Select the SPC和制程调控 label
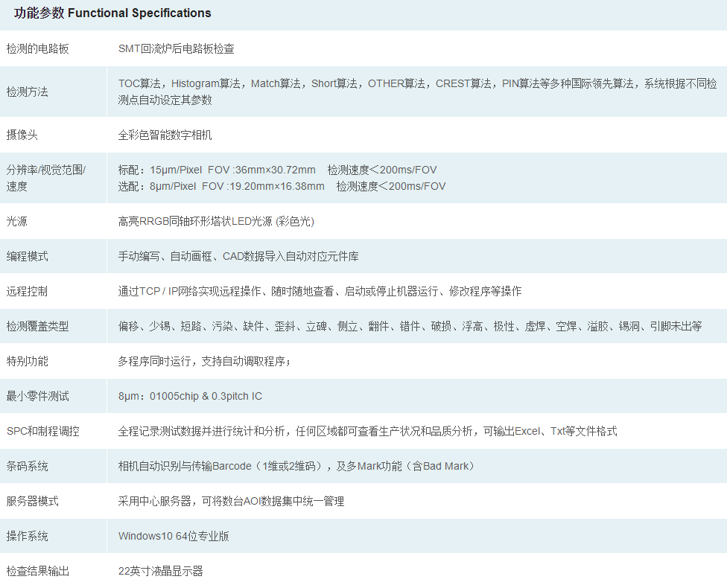The height and width of the screenshot is (588, 727). (x=43, y=431)
